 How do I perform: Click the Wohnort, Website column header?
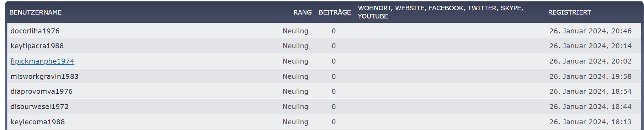coord(440,12)
